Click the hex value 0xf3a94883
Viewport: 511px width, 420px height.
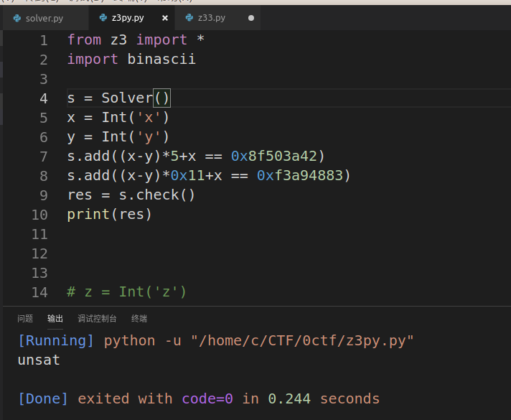click(x=301, y=176)
